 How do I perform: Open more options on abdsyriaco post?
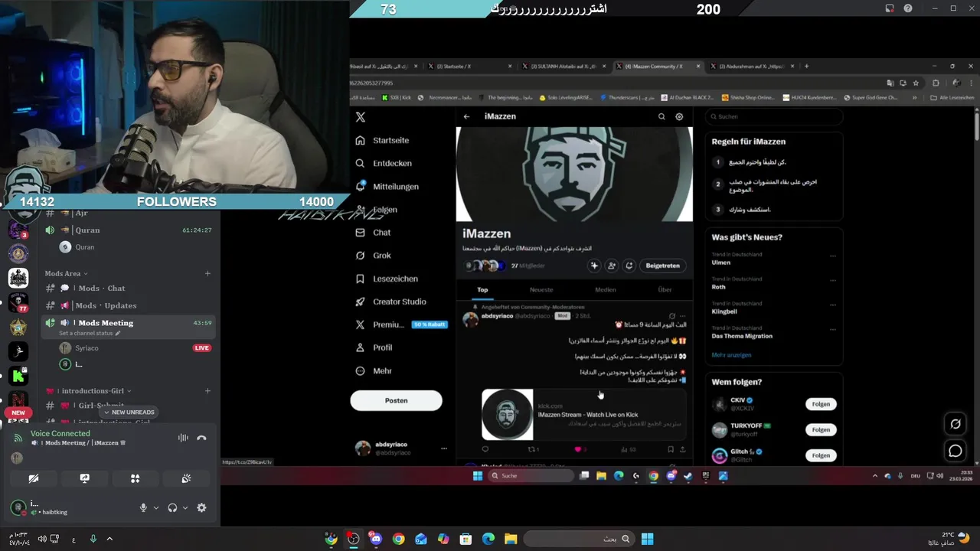683,315
